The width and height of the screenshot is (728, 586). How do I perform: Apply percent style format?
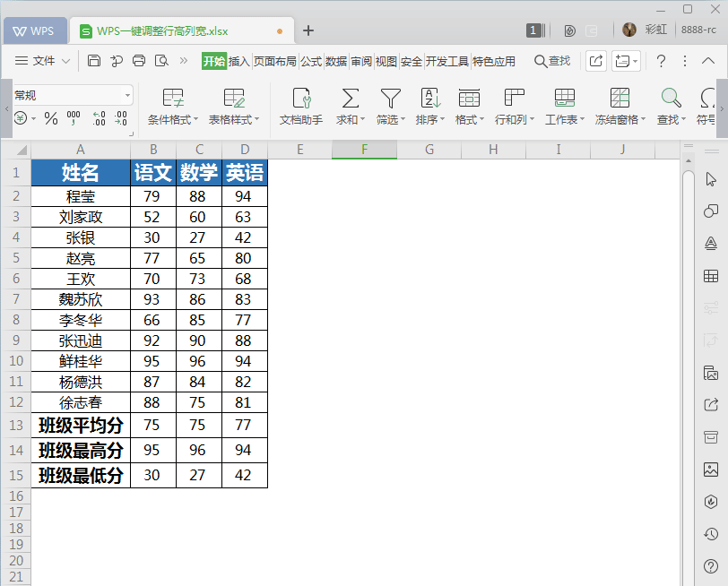click(51, 118)
